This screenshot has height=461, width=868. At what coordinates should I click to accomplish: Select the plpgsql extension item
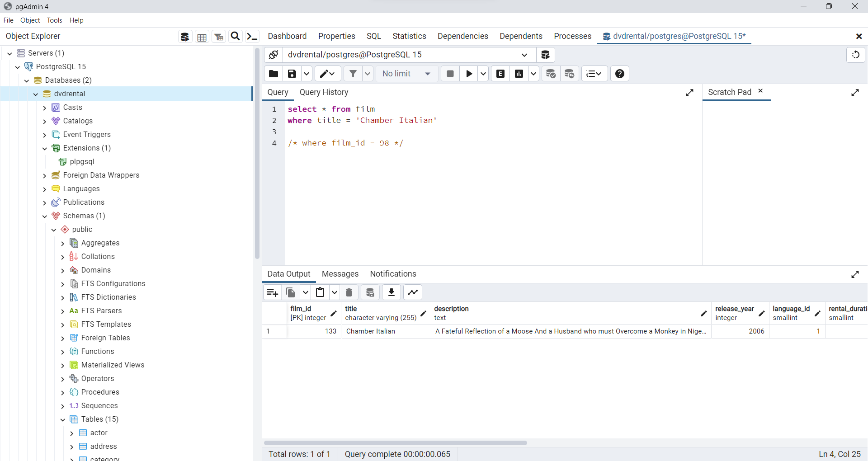pyautogui.click(x=82, y=162)
